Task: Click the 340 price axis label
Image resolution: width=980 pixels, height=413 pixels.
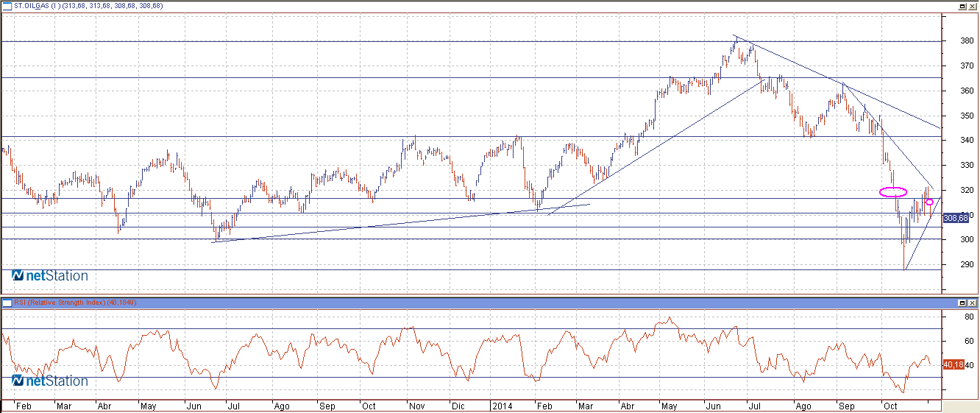Action: [966, 141]
